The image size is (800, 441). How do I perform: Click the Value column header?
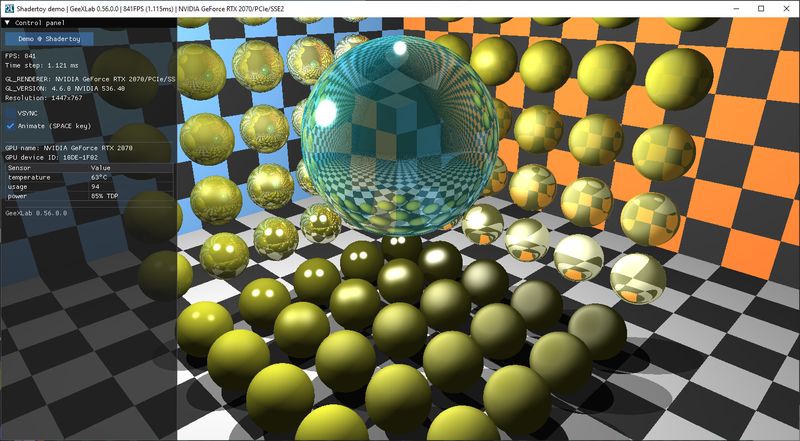tap(101, 167)
